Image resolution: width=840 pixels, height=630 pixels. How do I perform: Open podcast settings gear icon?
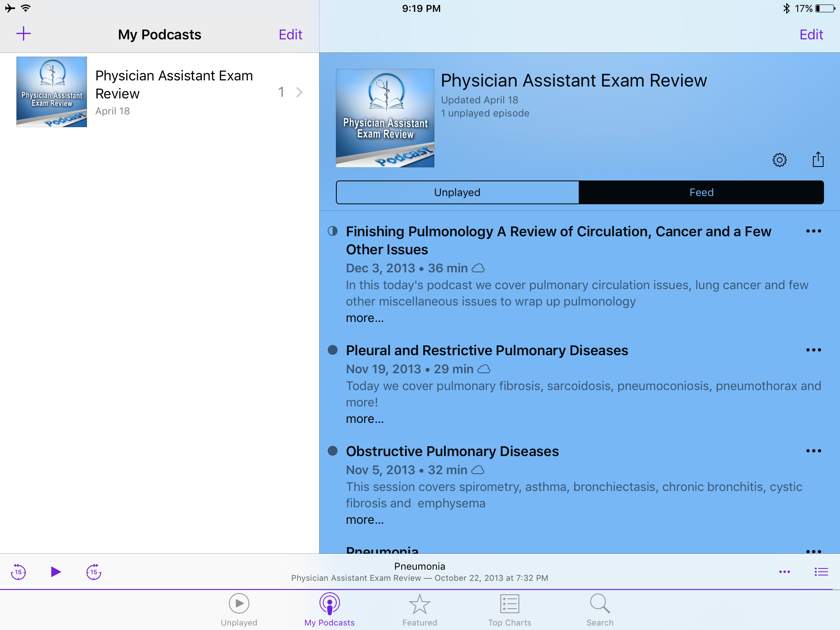[x=779, y=160]
